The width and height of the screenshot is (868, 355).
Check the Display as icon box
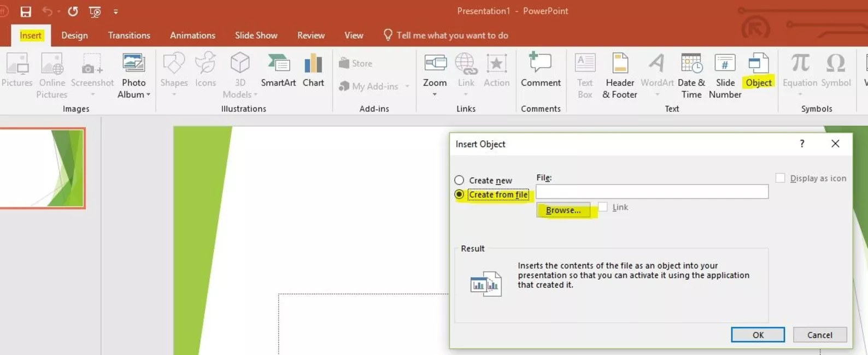tap(781, 178)
